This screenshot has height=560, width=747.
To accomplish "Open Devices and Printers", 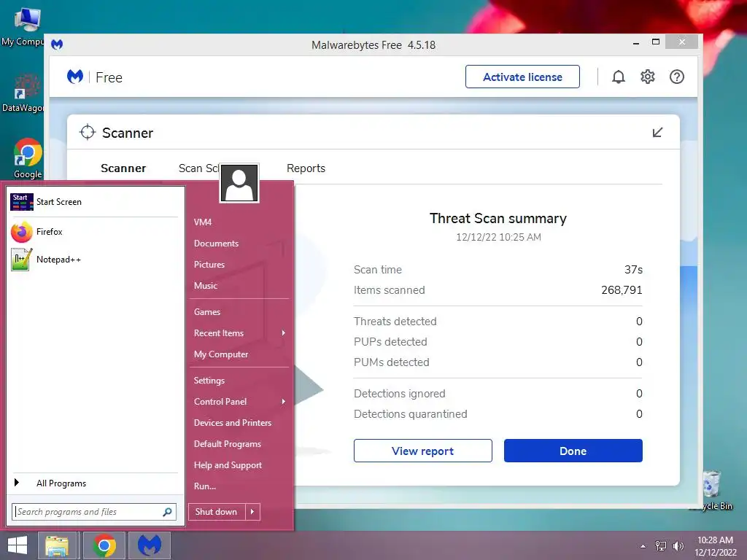I will (233, 423).
